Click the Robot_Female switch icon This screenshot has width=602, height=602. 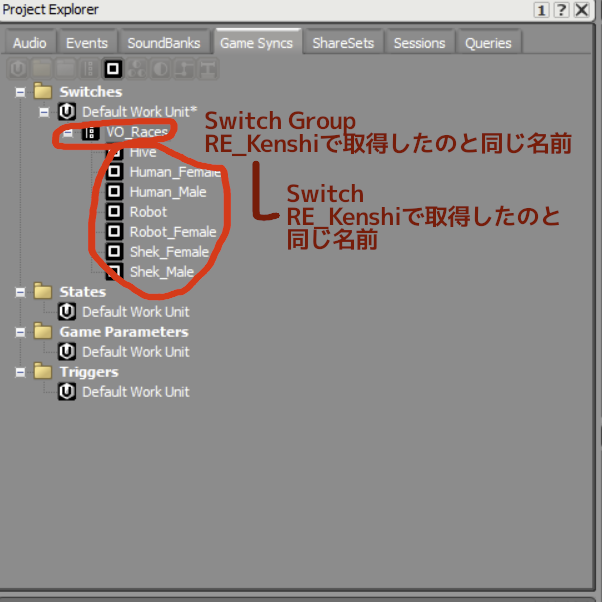(114, 232)
